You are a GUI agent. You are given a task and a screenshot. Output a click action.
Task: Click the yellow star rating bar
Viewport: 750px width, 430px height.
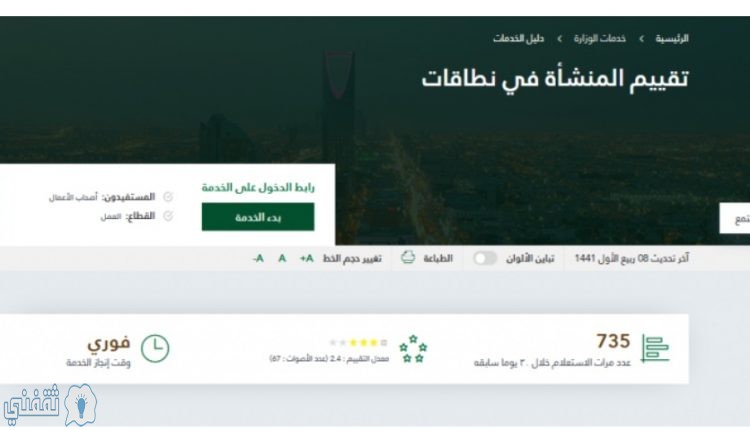pos(359,342)
